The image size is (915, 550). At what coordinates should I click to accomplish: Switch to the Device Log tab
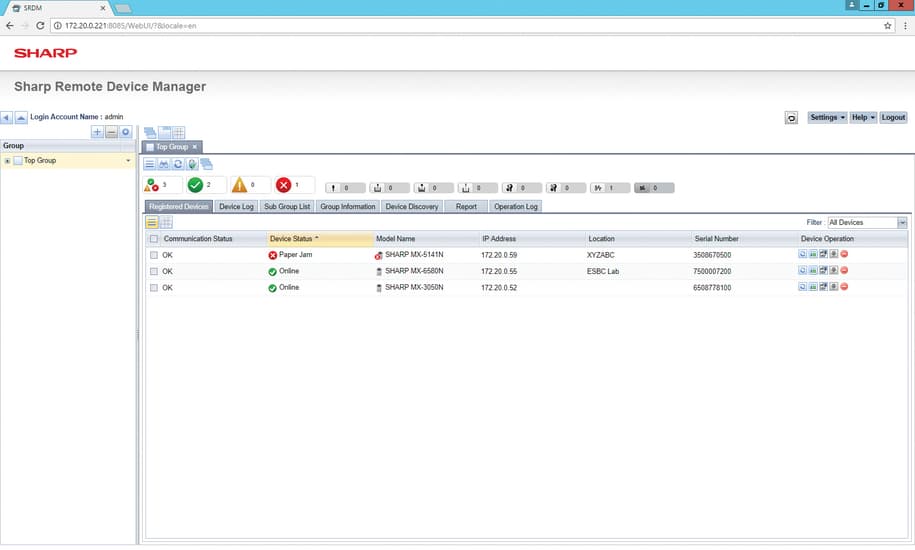click(236, 206)
